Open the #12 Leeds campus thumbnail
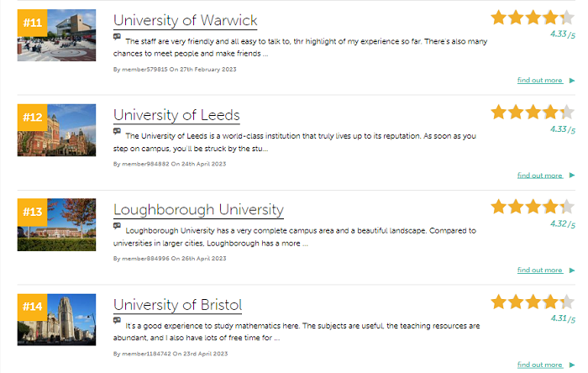This screenshot has height=373, width=588. tap(72, 130)
